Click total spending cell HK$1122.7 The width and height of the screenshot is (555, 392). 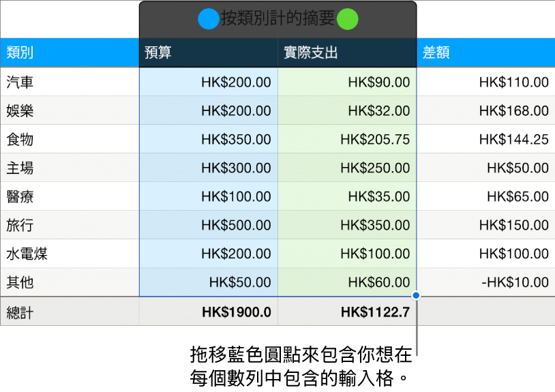point(347,312)
